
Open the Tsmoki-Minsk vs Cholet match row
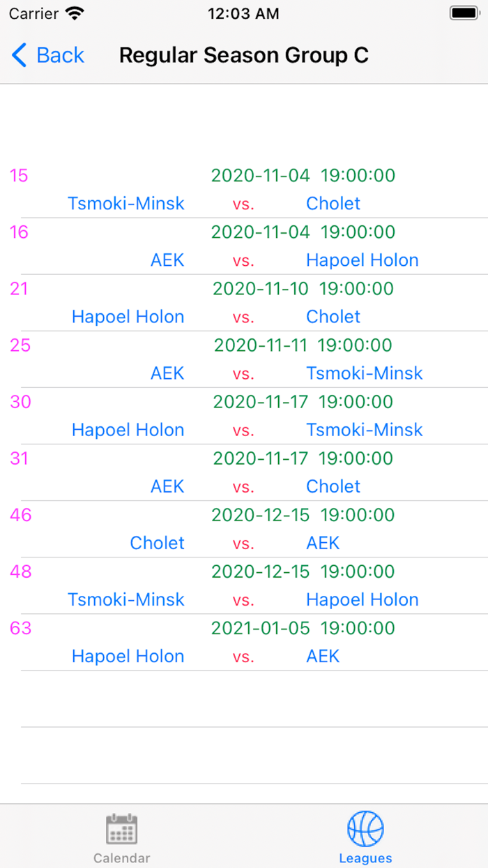coord(244,190)
